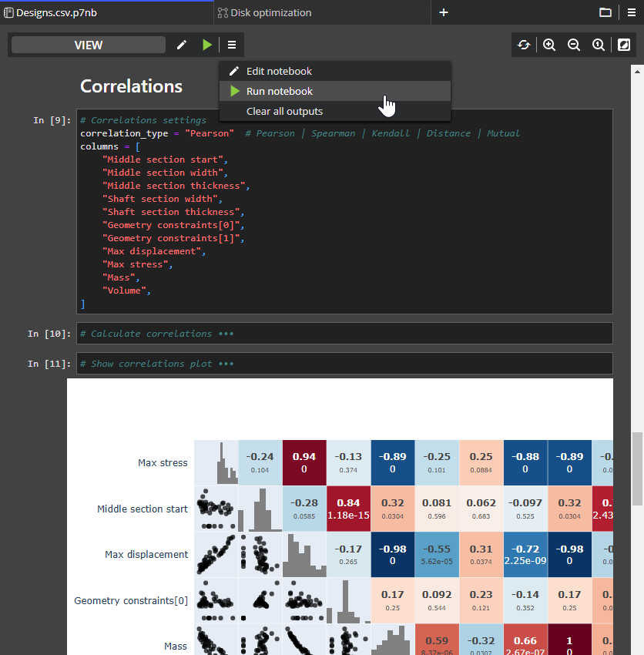
Task: Click the rightmost toolbar square edit icon
Action: (x=624, y=45)
